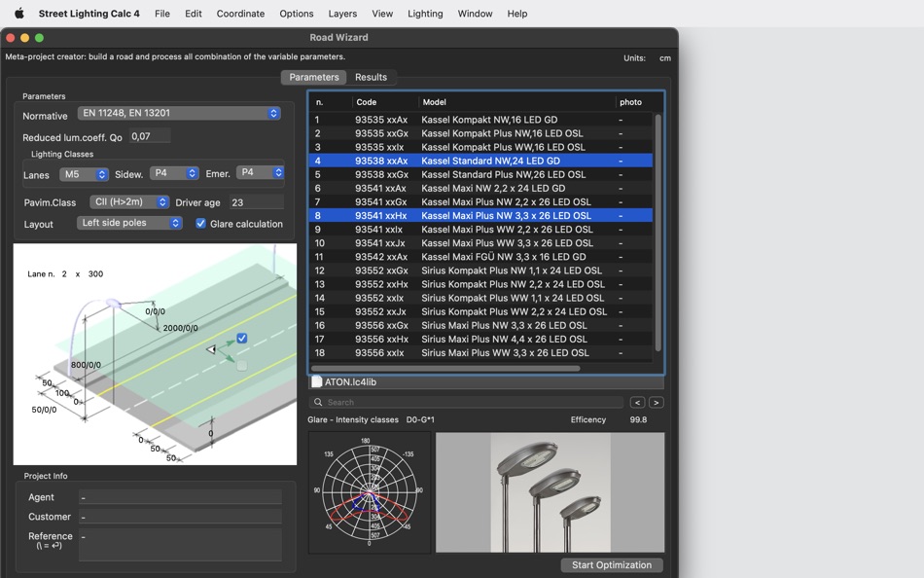Open the Edit menu

(194, 14)
